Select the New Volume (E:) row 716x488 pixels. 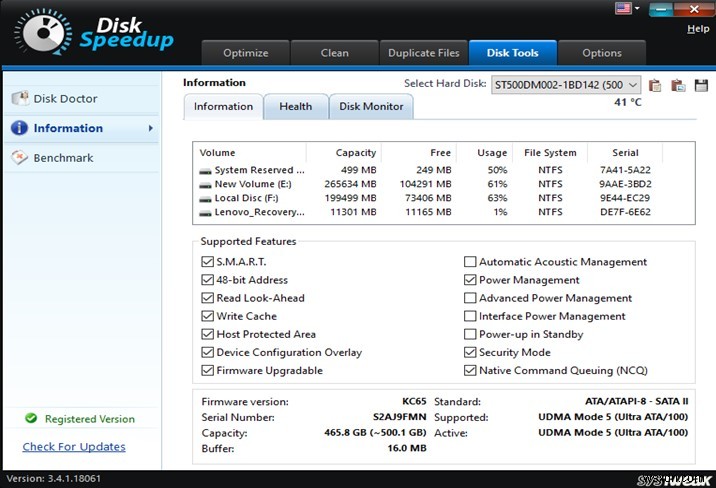(443, 184)
